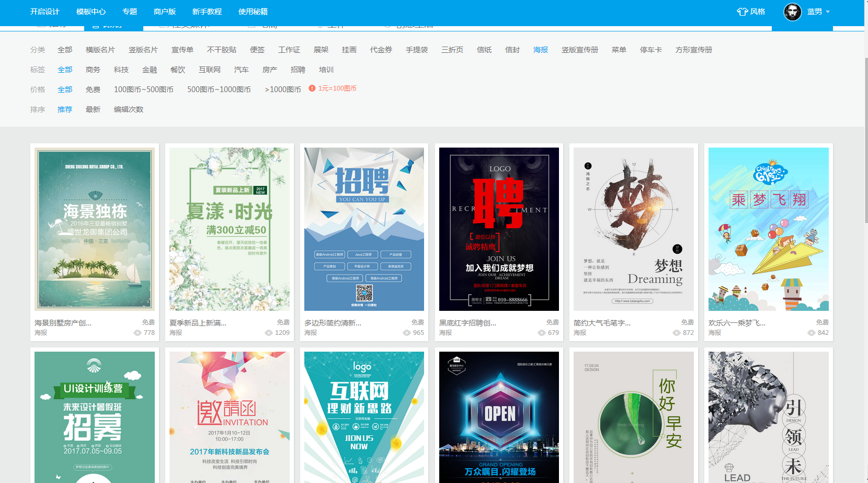The image size is (868, 483).
Task: Filter category by 手提袋
Action: 417,50
